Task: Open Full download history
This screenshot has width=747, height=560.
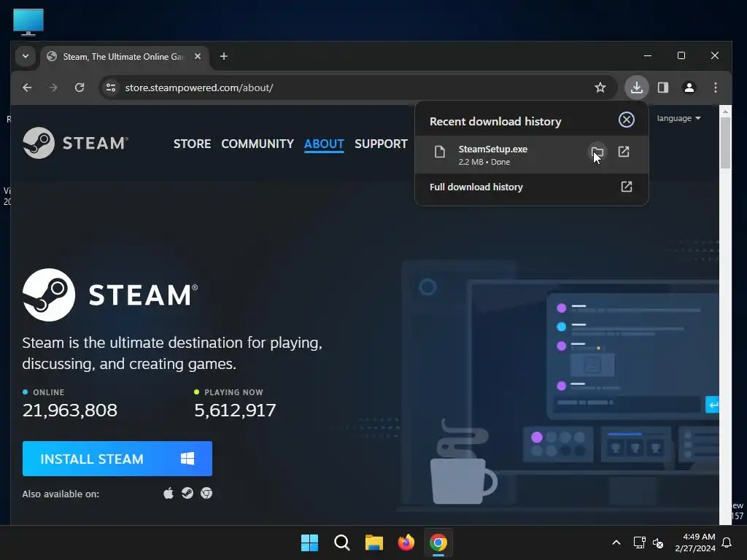Action: pos(532,187)
